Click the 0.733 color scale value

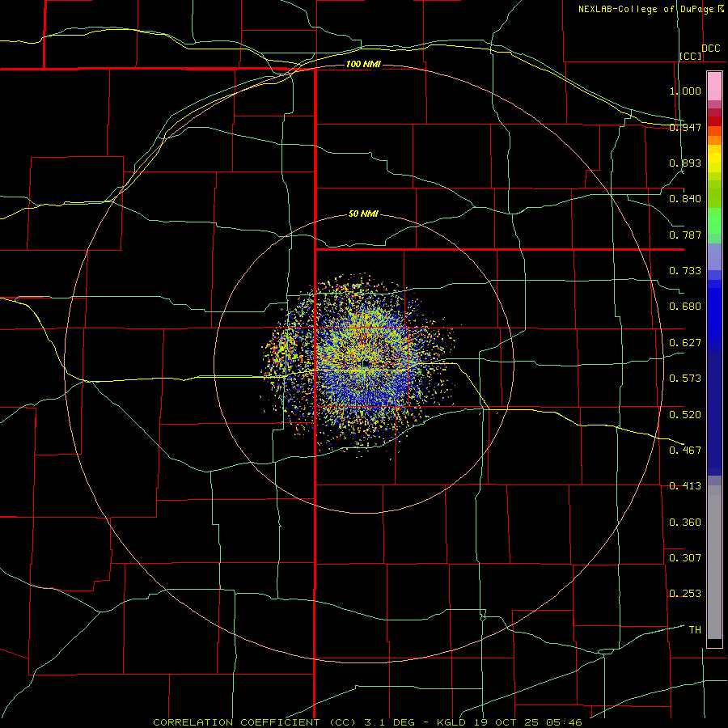click(x=685, y=271)
